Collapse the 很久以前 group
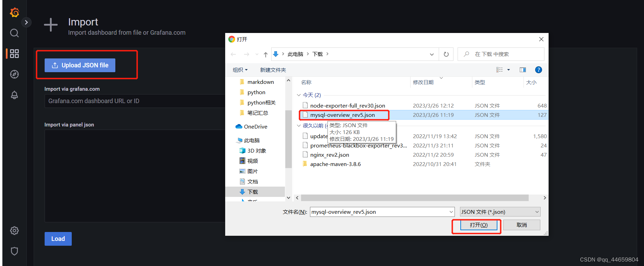The width and height of the screenshot is (644, 266). [299, 126]
